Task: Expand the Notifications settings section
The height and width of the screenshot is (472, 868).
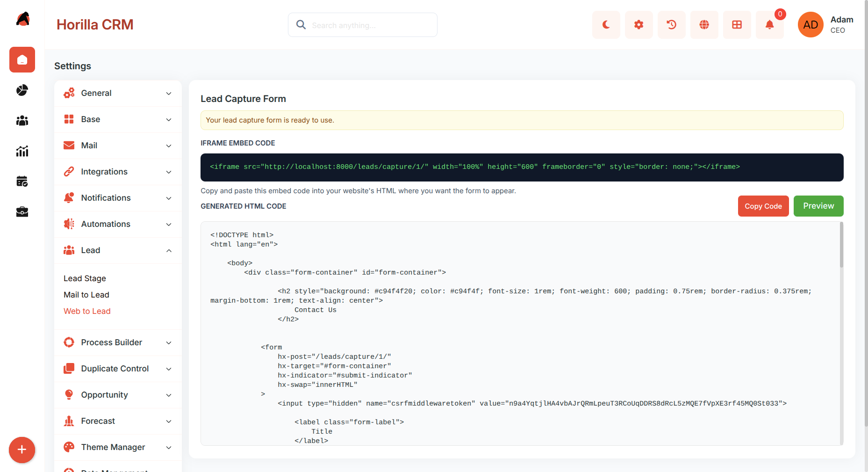Action: coord(118,198)
